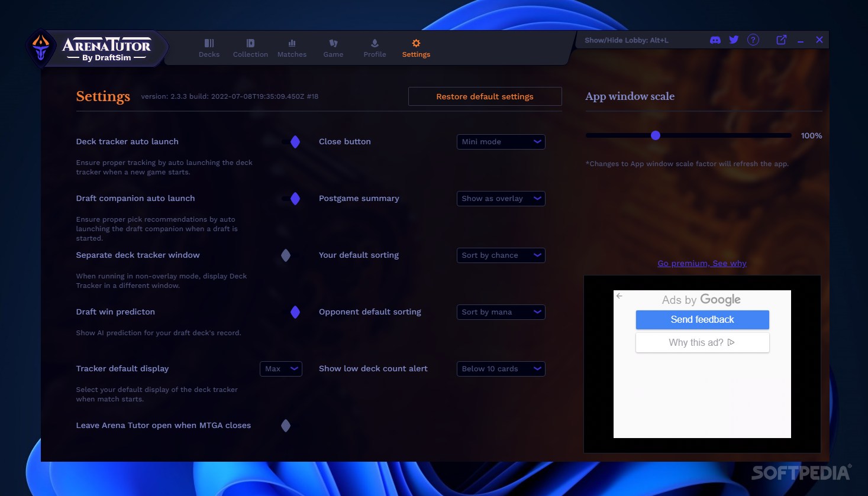Select the Settings tab
The image size is (868, 496).
pos(416,48)
